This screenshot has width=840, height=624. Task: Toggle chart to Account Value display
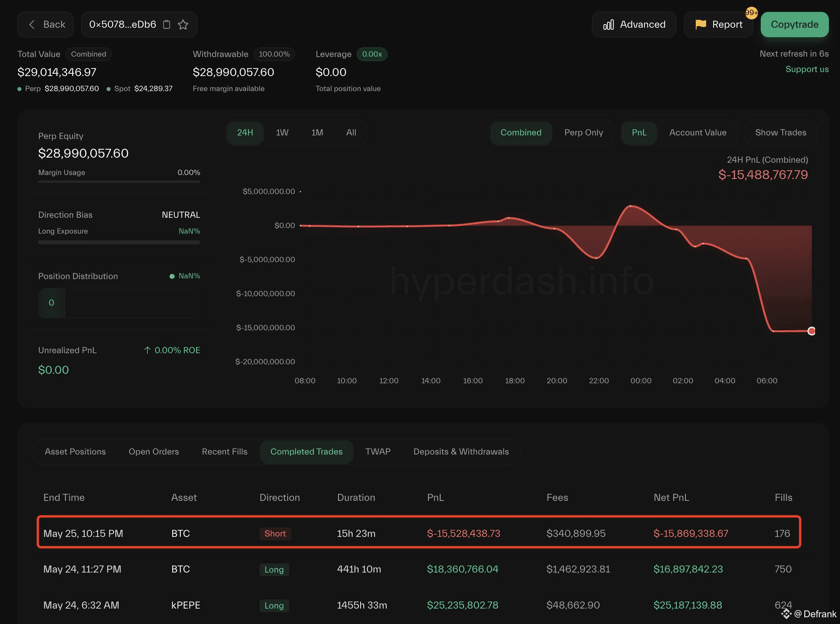697,132
